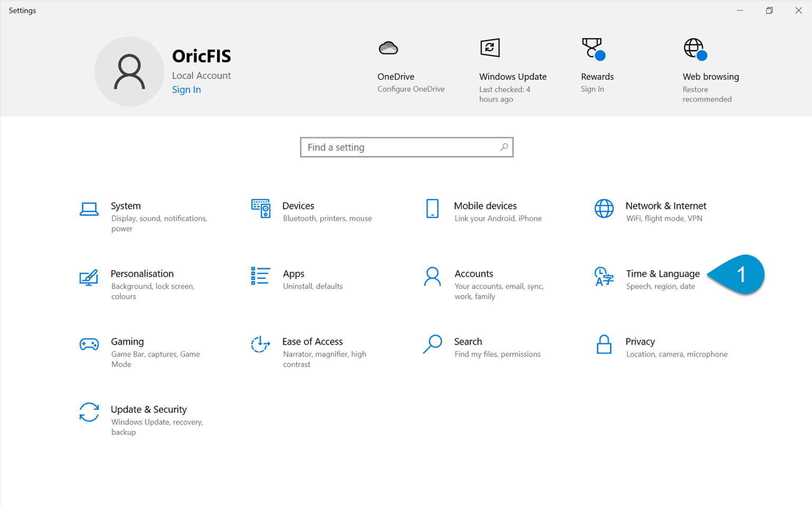
Task: Select the Update & Security title
Action: 149,409
